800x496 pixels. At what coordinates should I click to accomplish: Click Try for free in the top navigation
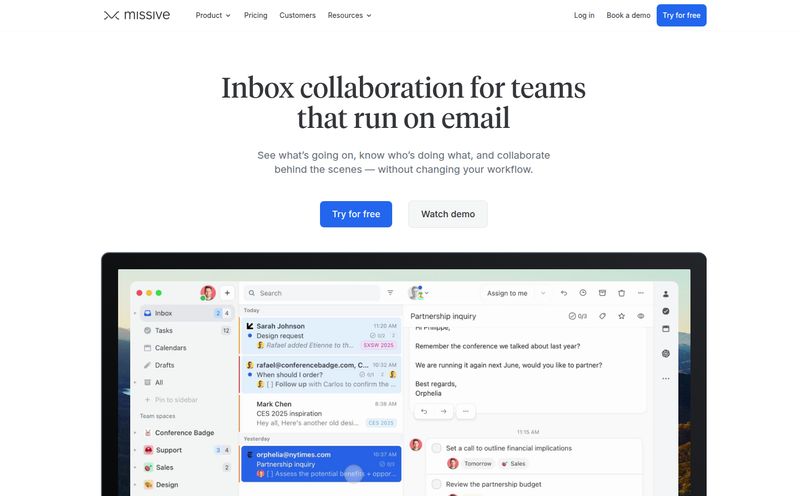pyautogui.click(x=681, y=15)
